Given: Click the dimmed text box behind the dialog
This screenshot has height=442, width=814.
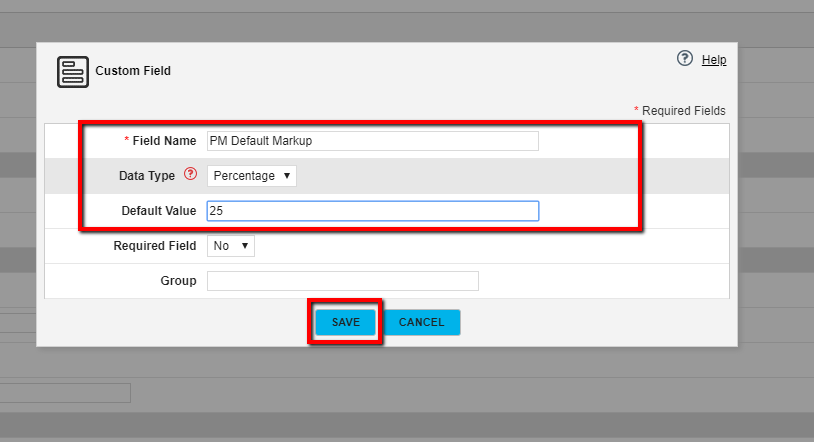Looking at the screenshot, I should coord(65,393).
